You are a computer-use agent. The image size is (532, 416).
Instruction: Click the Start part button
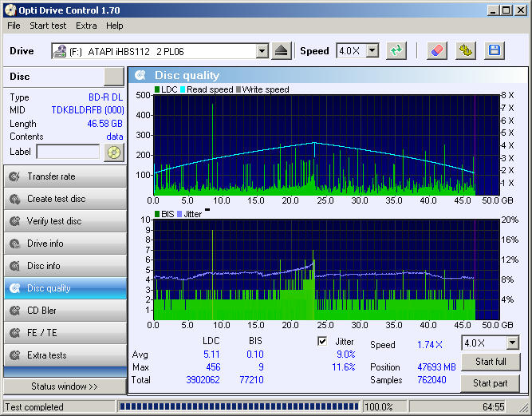tap(491, 383)
